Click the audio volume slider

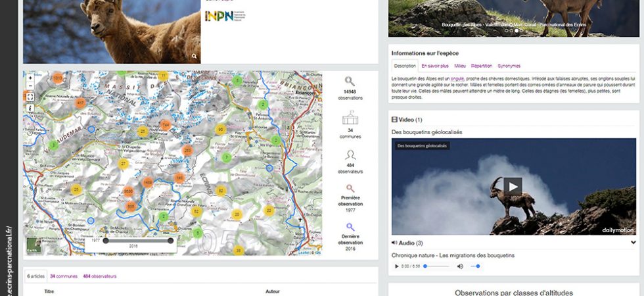(x=475, y=266)
